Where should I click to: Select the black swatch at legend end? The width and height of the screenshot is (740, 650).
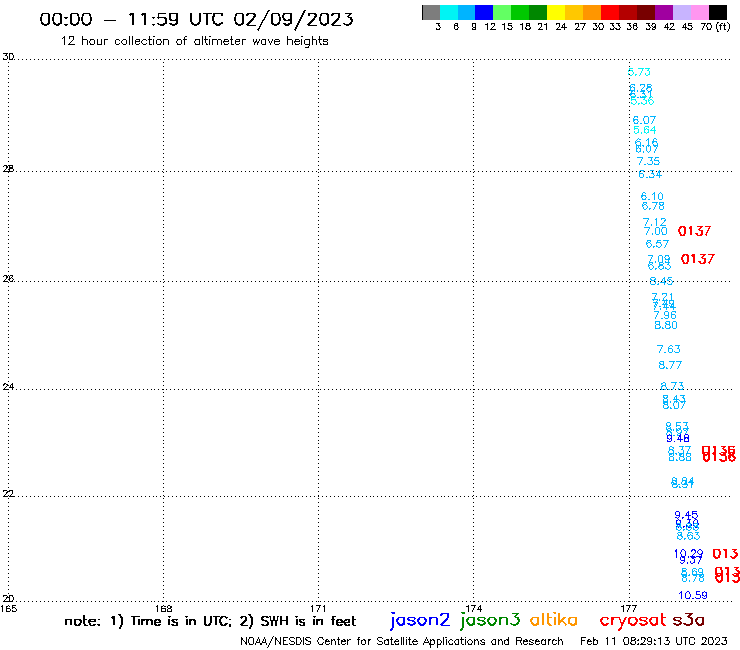[718, 12]
